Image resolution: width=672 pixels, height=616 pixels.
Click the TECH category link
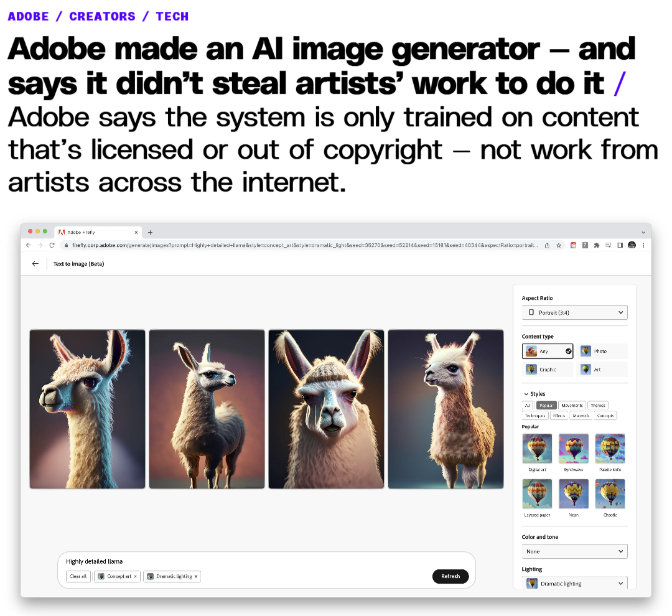tap(172, 16)
